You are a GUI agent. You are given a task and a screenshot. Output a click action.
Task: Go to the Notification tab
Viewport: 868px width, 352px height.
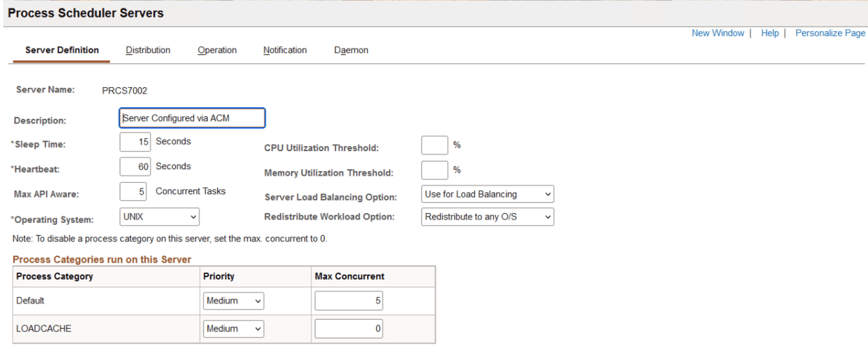[285, 50]
